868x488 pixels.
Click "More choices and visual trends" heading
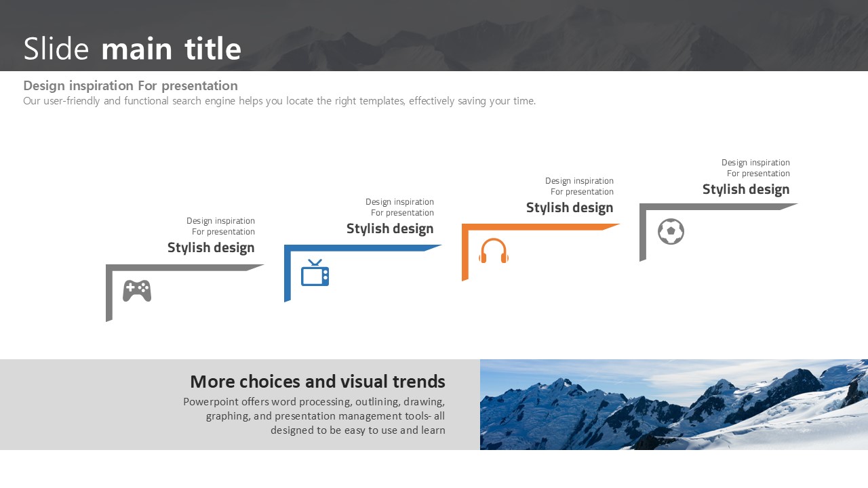(317, 382)
